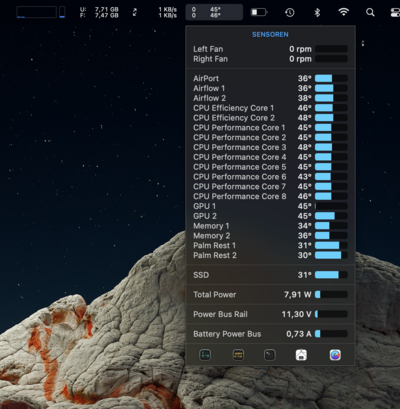400x409 pixels.
Task: Open Spotlight search magnifier icon
Action: (370, 13)
